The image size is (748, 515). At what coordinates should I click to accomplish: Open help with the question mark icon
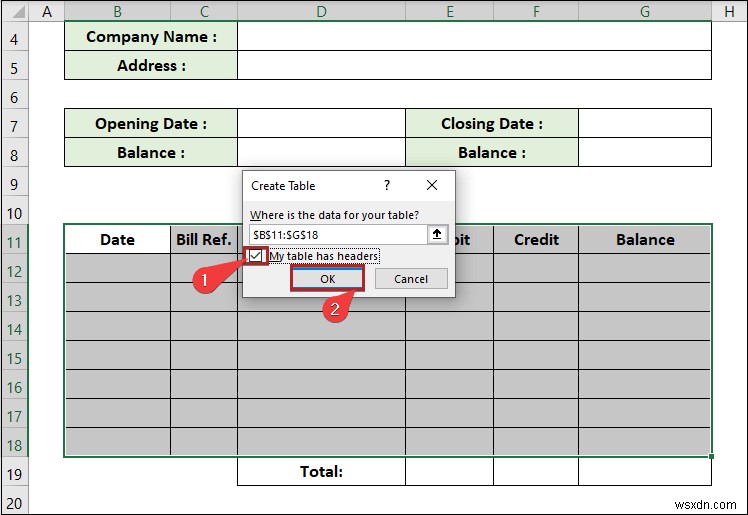coord(387,185)
